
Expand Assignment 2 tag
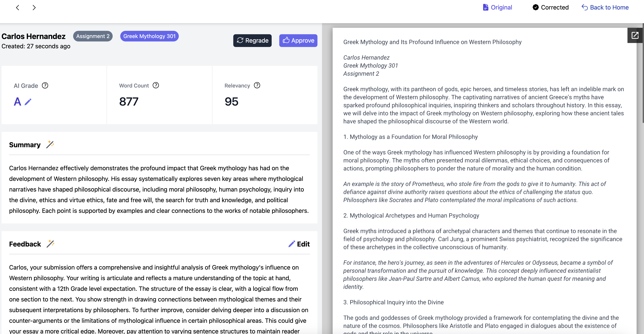tap(92, 36)
